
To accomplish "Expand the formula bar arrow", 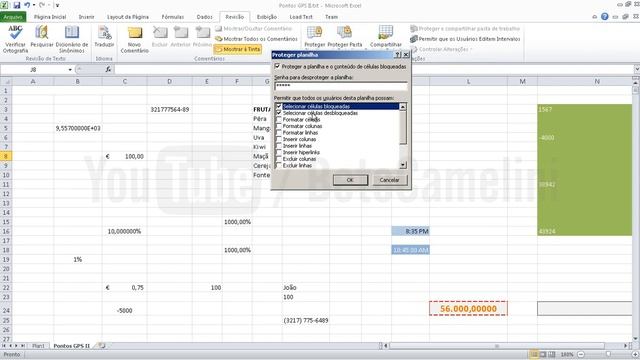I will 636,69.
